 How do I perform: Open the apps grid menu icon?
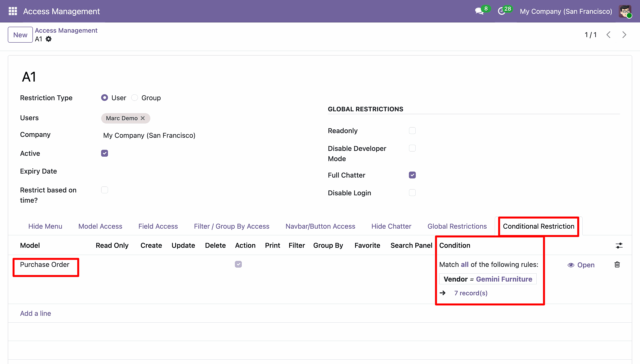click(x=13, y=11)
